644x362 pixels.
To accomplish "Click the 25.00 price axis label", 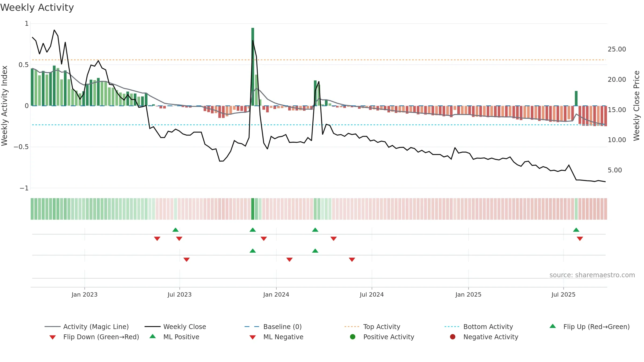I will (x=617, y=49).
